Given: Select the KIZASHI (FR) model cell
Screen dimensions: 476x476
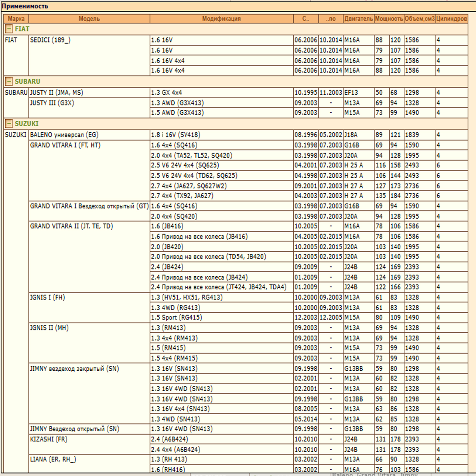Looking at the screenshot, I should (49, 439).
